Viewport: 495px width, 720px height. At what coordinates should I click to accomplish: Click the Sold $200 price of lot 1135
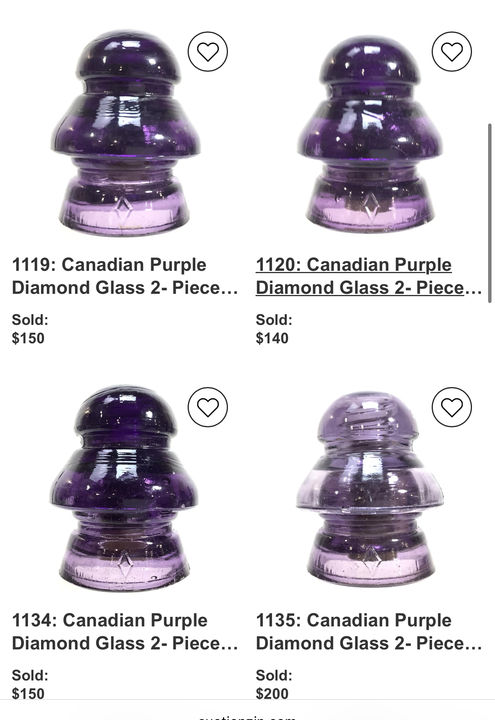click(x=272, y=694)
